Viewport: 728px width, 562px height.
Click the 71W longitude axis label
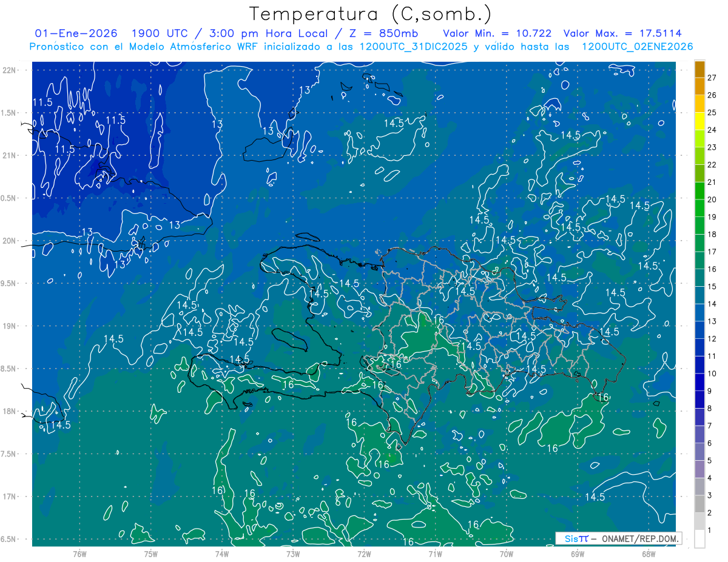[435, 554]
